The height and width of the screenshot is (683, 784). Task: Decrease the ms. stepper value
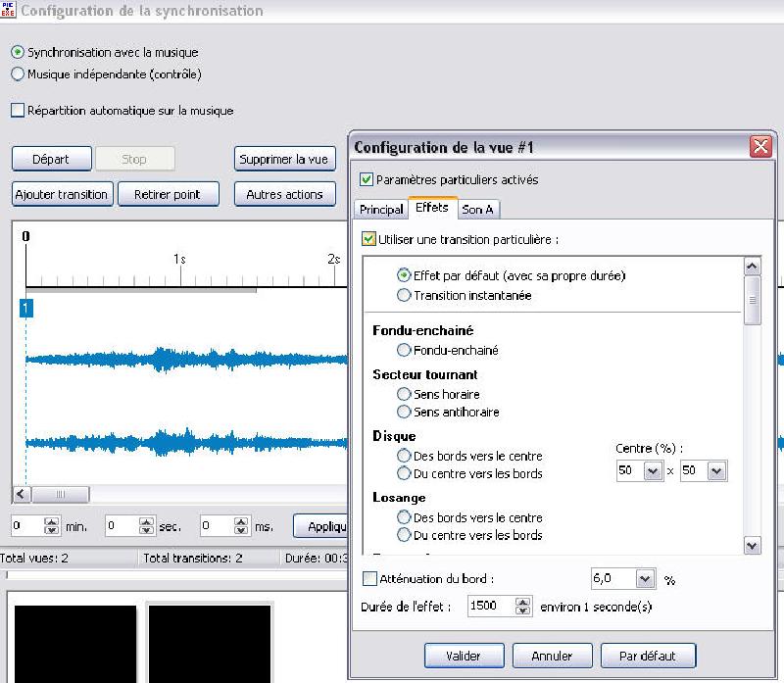tap(241, 530)
